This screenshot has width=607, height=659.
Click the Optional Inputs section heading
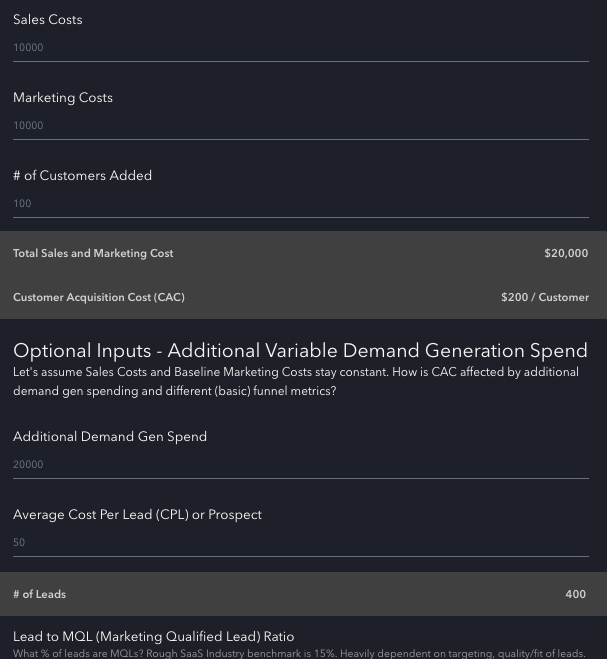point(300,351)
